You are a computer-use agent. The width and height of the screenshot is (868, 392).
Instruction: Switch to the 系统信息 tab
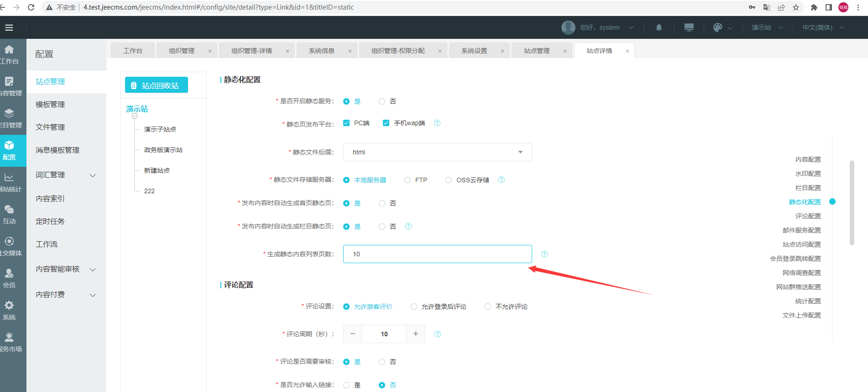(322, 51)
